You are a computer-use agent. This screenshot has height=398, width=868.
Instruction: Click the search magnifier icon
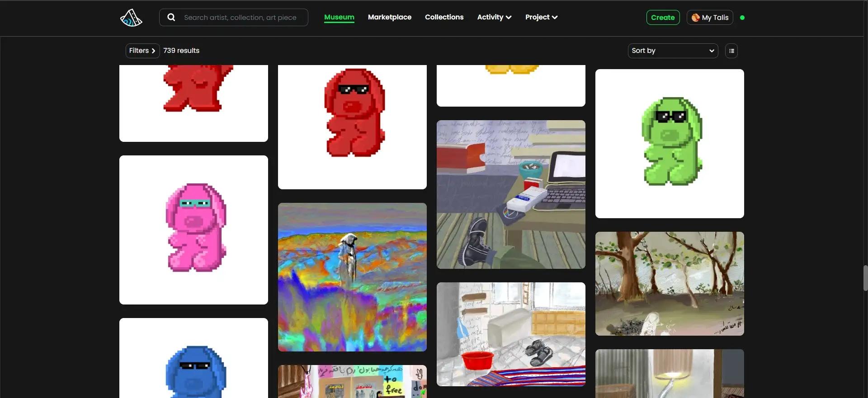(x=171, y=18)
